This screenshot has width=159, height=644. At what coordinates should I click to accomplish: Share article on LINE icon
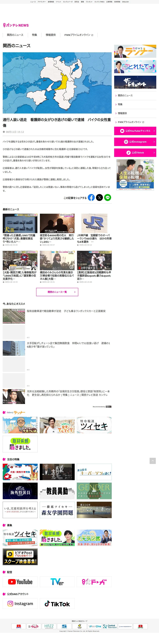click(108, 197)
